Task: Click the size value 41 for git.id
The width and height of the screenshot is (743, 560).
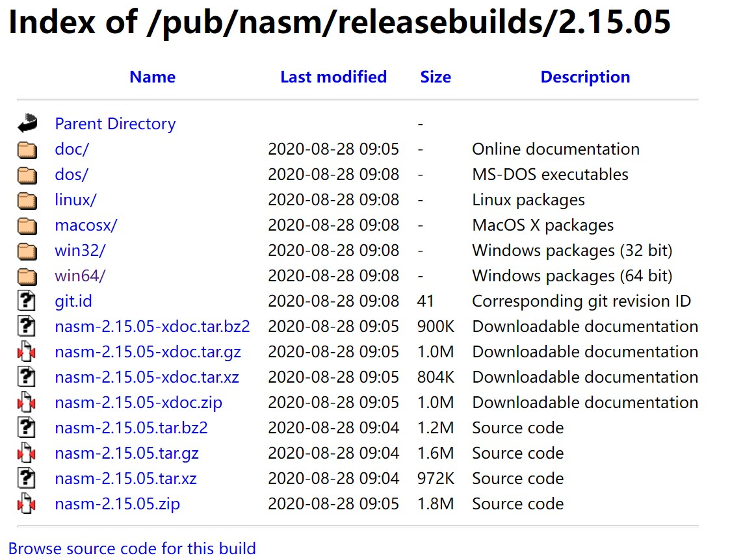Action: (426, 301)
